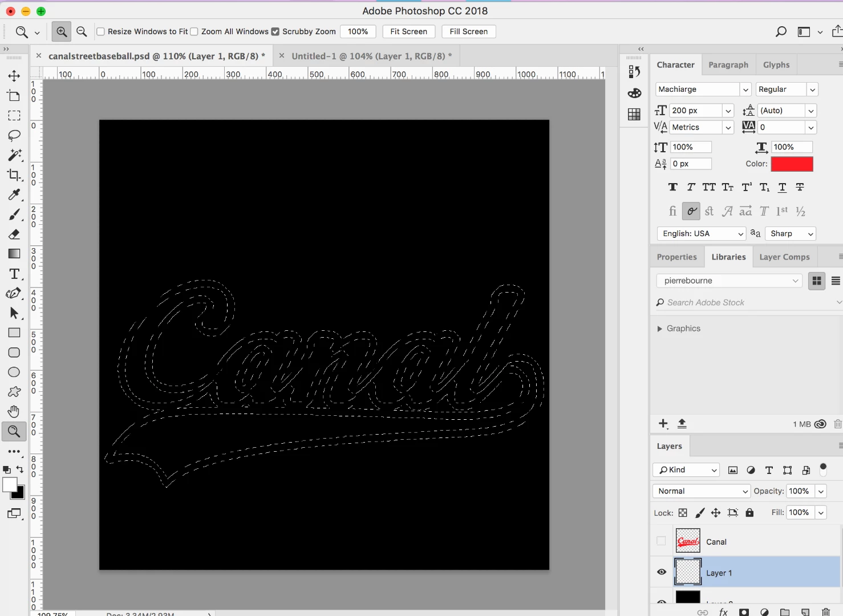Select the Ellipse tool
Viewport: 843px width, 616px height.
click(14, 372)
